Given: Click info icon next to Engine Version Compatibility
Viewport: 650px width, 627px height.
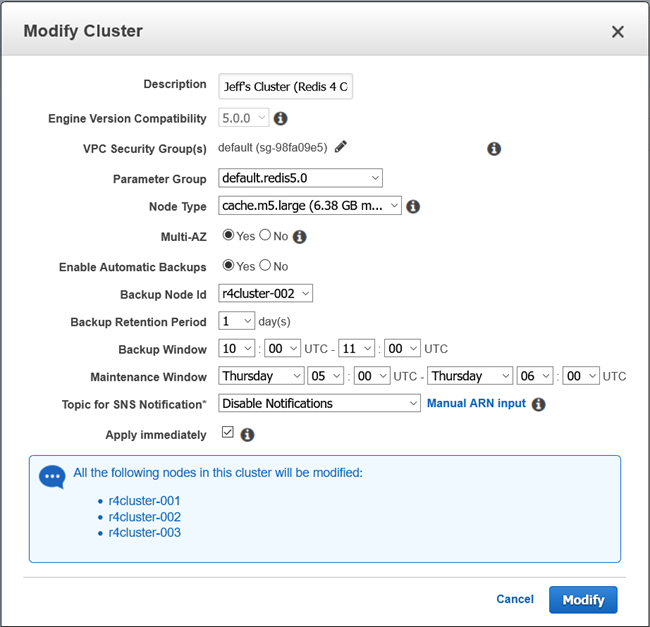Looking at the screenshot, I should 281,118.
